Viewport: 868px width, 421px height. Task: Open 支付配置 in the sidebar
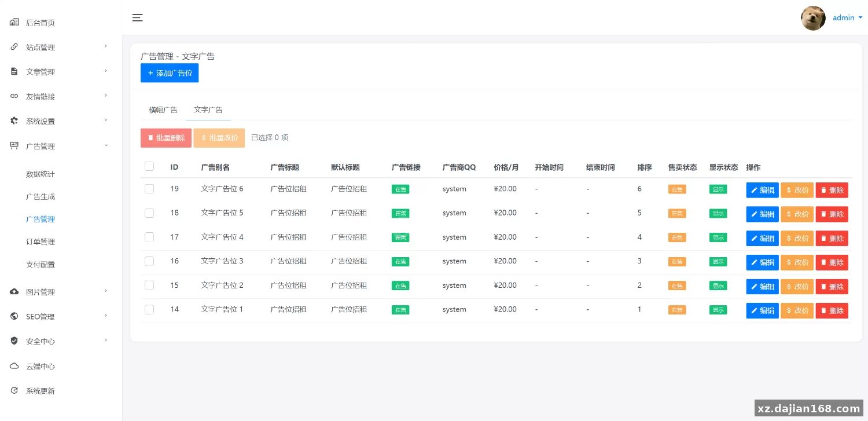click(41, 265)
